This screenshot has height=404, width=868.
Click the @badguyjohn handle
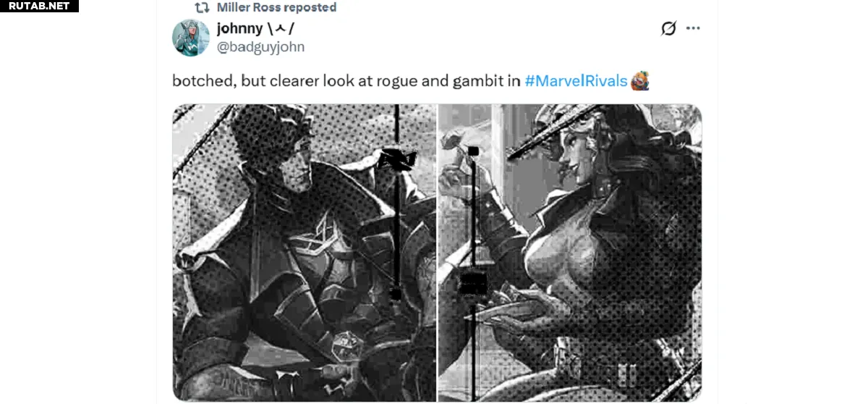pos(260,47)
